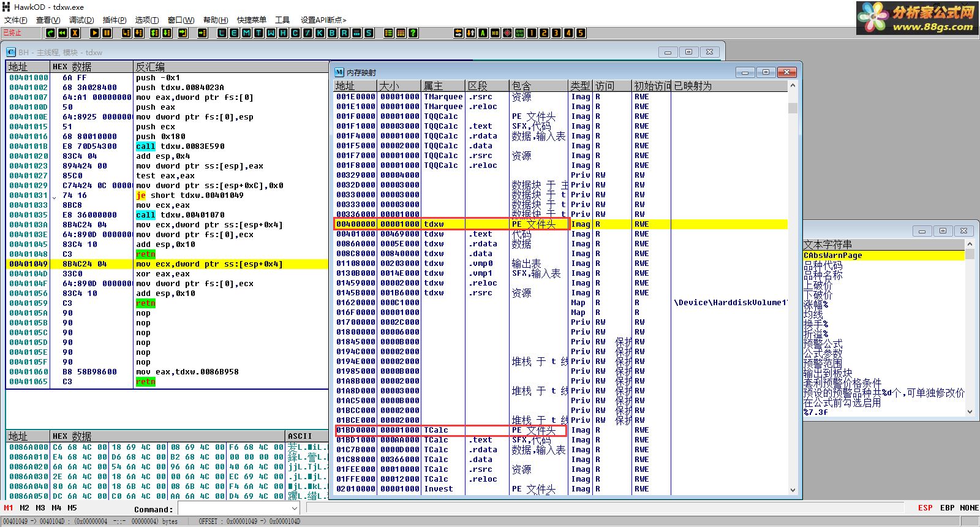Click the green A toolbar icon
980x527 pixels.
pos(483,33)
